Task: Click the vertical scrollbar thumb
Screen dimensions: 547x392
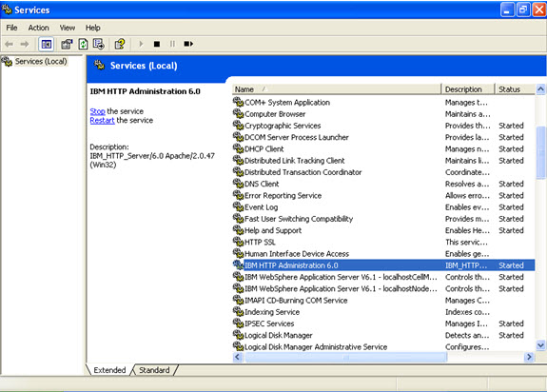Action: click(x=540, y=152)
